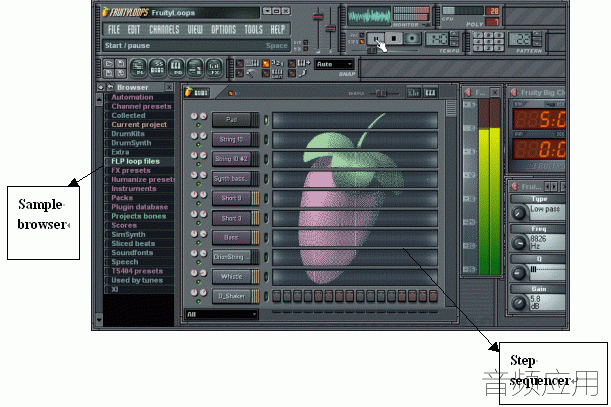Open Instruments folder in Browser
This screenshot has height=407, width=611.
click(x=134, y=189)
